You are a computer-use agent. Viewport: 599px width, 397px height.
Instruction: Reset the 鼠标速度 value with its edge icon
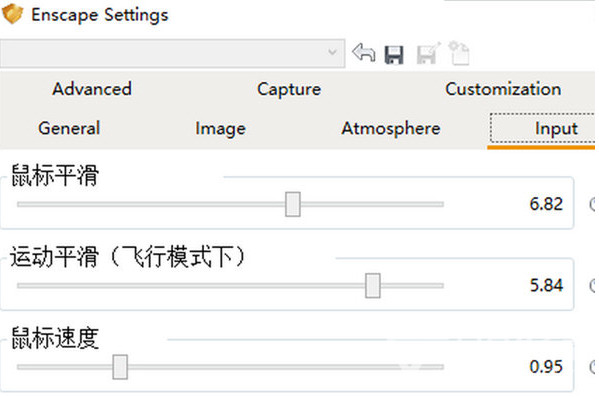pos(593,367)
